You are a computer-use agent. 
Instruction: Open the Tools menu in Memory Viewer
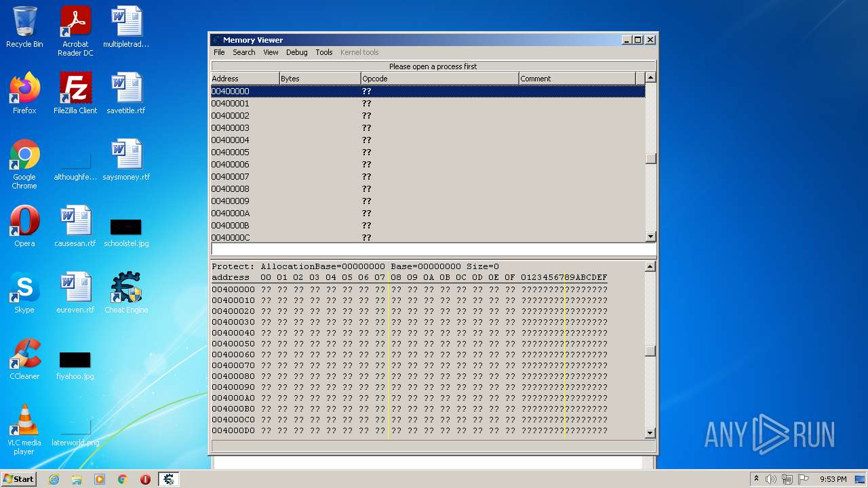tap(324, 52)
